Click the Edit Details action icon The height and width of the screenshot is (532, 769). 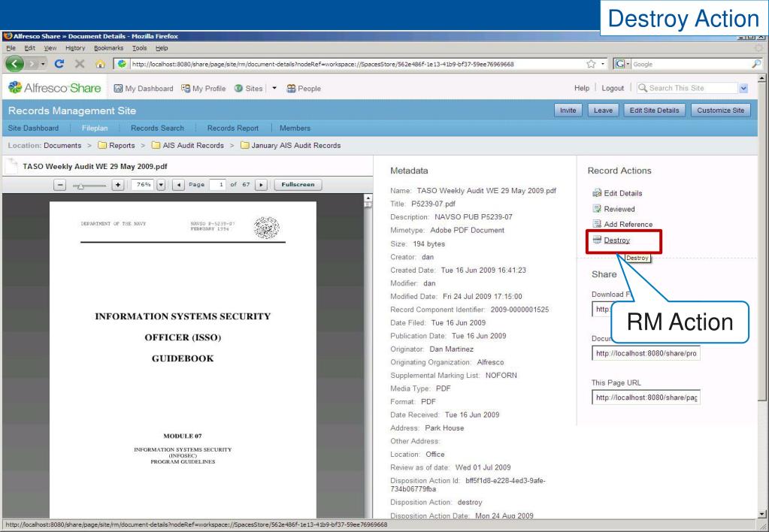(x=597, y=192)
